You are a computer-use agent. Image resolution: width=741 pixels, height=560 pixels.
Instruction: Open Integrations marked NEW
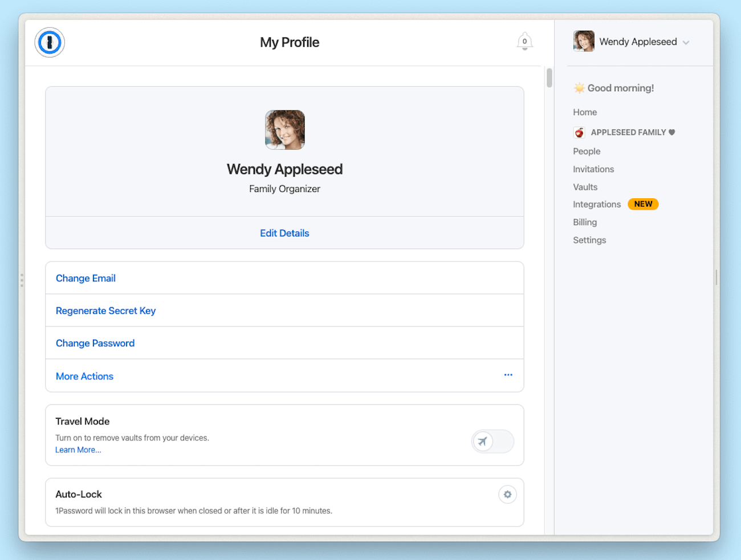tap(597, 204)
